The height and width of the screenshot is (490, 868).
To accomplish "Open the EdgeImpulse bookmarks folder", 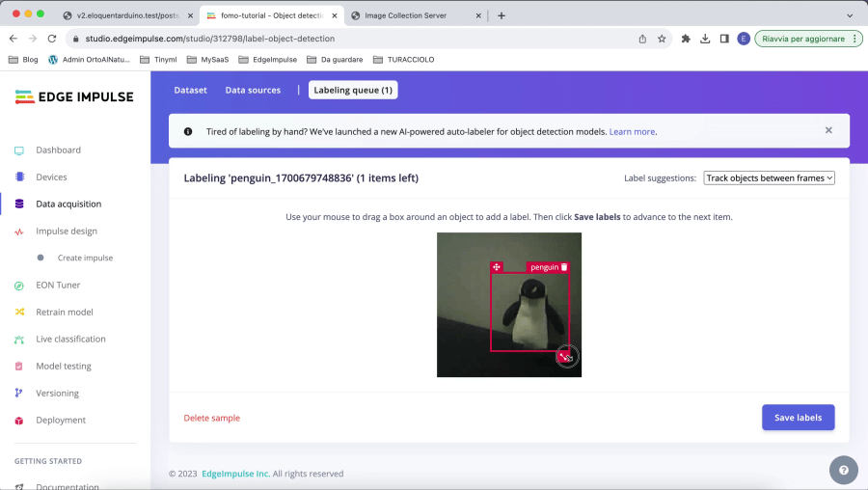I will [268, 60].
